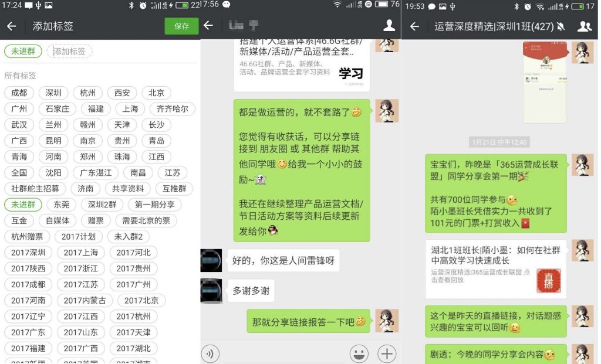
Task: Select the 需要北京的票 tag
Action: tap(146, 221)
